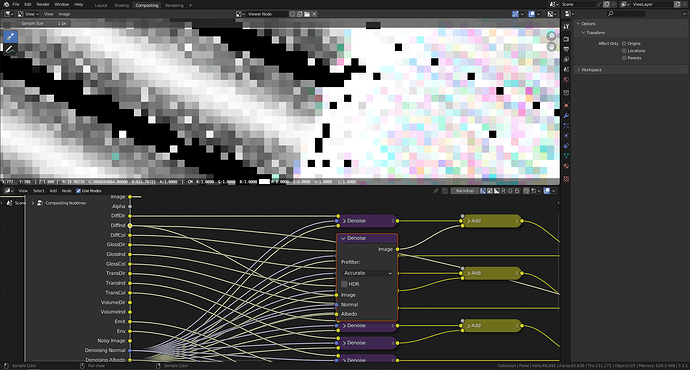Expand the top Add node
This screenshot has height=370, width=690.
(x=469, y=221)
